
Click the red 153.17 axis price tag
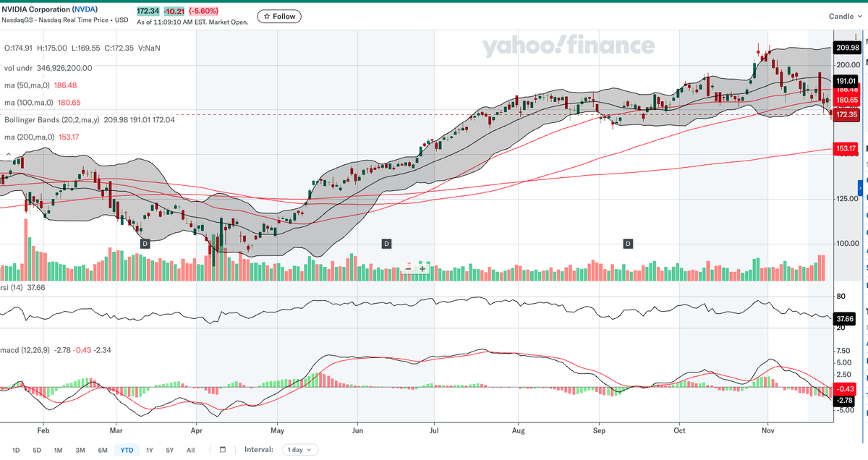847,148
